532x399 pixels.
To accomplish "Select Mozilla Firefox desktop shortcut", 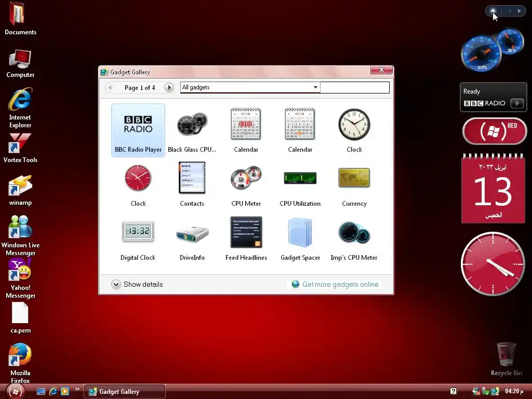I will (x=20, y=363).
